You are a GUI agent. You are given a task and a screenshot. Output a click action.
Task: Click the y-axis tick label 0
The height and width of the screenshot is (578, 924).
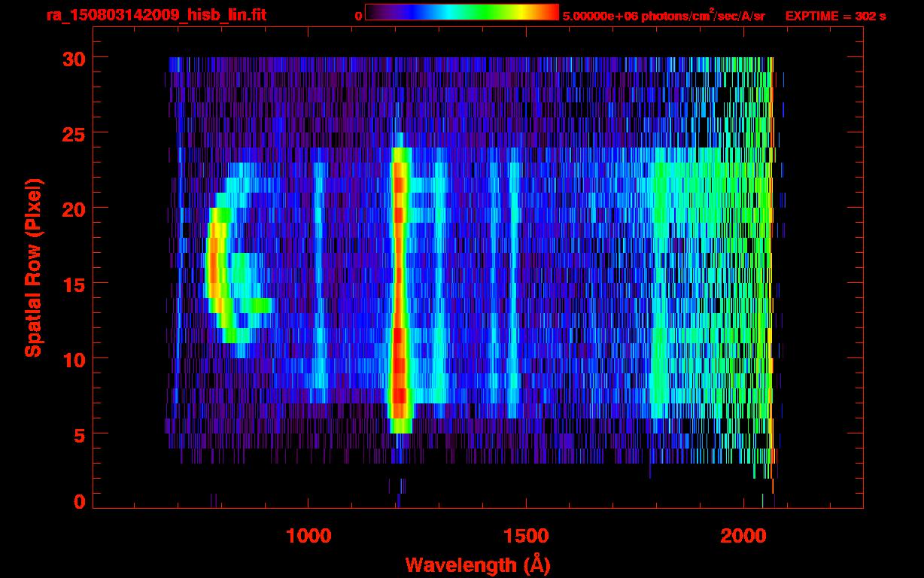pos(78,502)
